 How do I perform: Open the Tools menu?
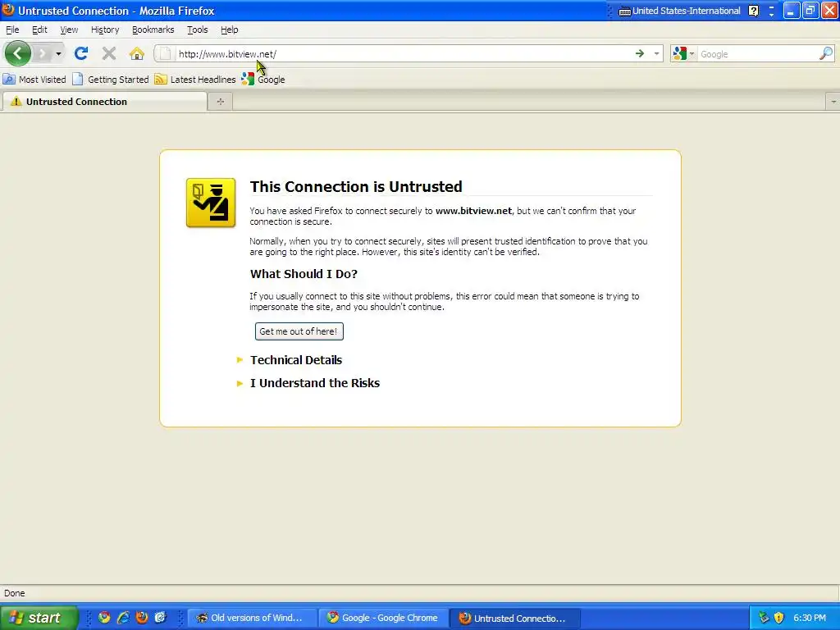click(x=197, y=30)
